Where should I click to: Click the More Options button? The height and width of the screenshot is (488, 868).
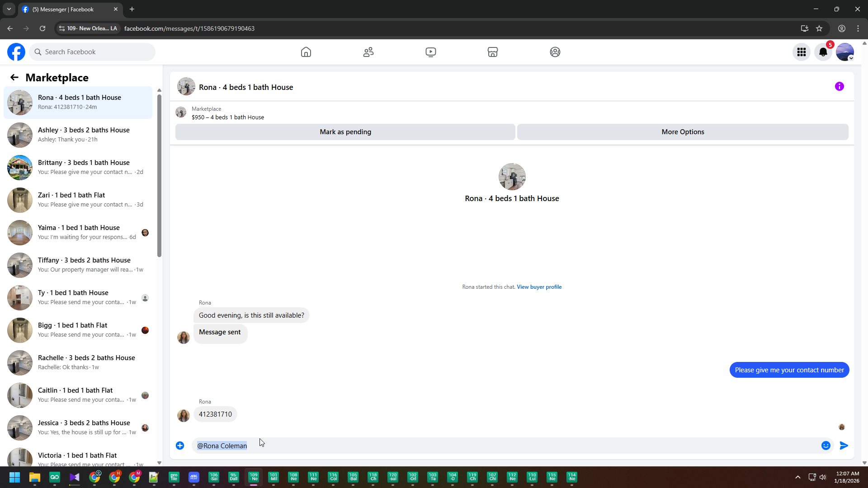tap(683, 132)
